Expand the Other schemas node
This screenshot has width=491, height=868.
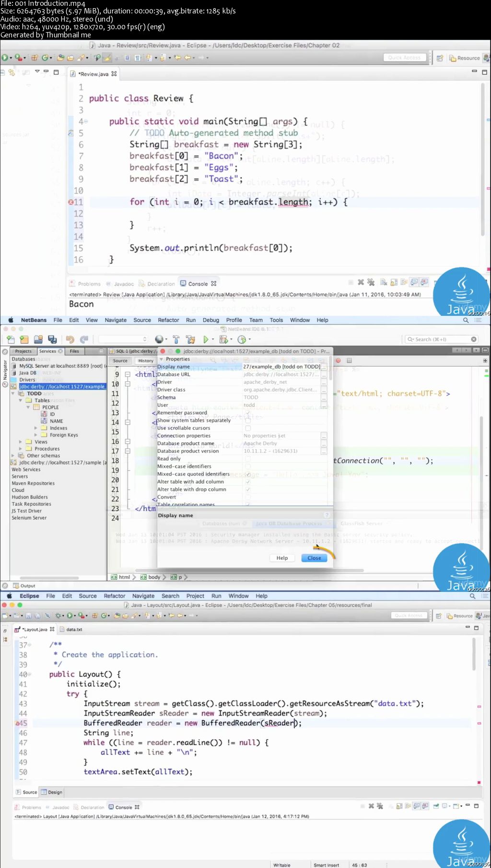point(13,456)
